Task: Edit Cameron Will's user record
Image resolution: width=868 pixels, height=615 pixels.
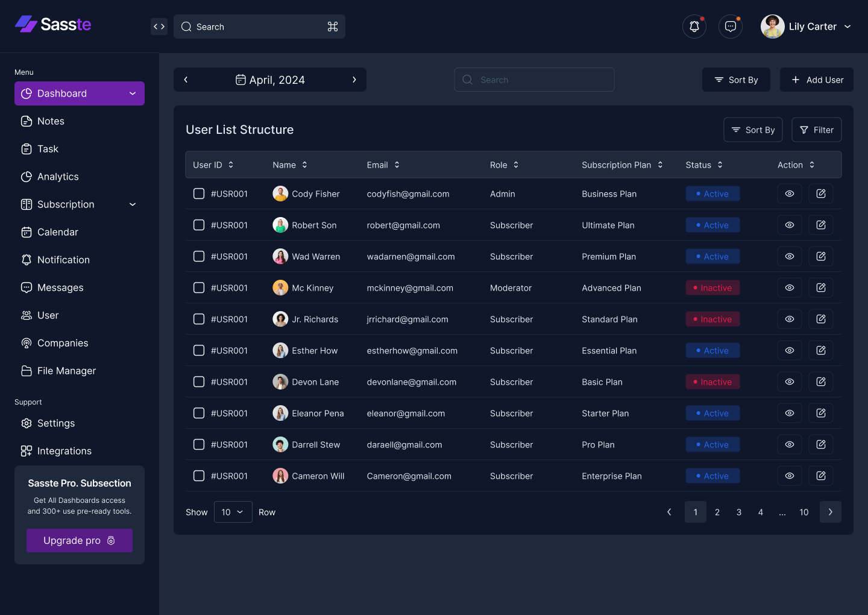Action: pos(821,476)
